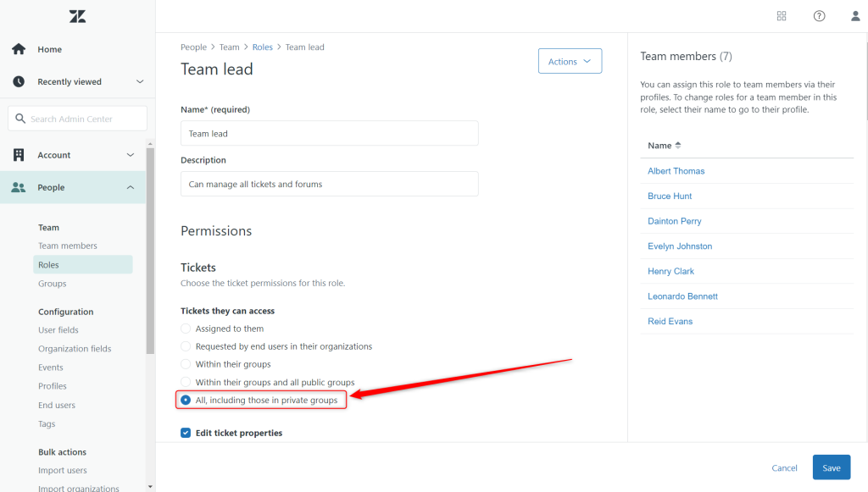Choose Within their groups ticket access
This screenshot has height=492, width=868.
point(186,364)
